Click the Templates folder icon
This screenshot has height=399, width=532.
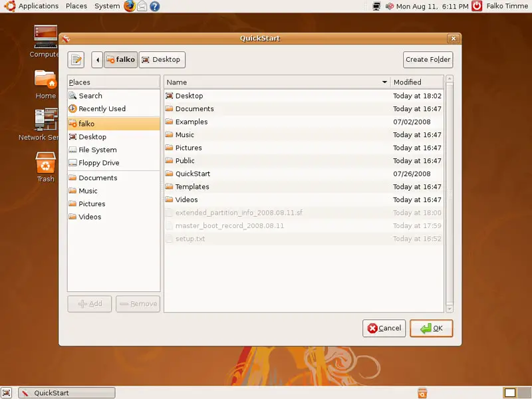tap(169, 187)
